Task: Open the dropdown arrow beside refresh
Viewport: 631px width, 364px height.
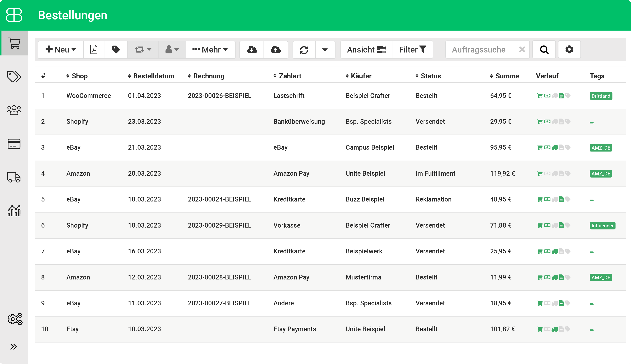Action: pyautogui.click(x=325, y=49)
